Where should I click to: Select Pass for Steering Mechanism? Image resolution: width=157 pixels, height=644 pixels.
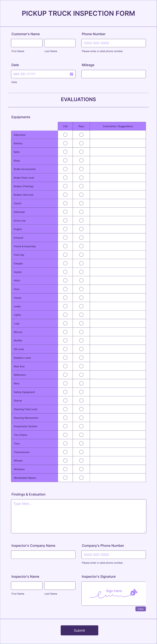(81, 418)
